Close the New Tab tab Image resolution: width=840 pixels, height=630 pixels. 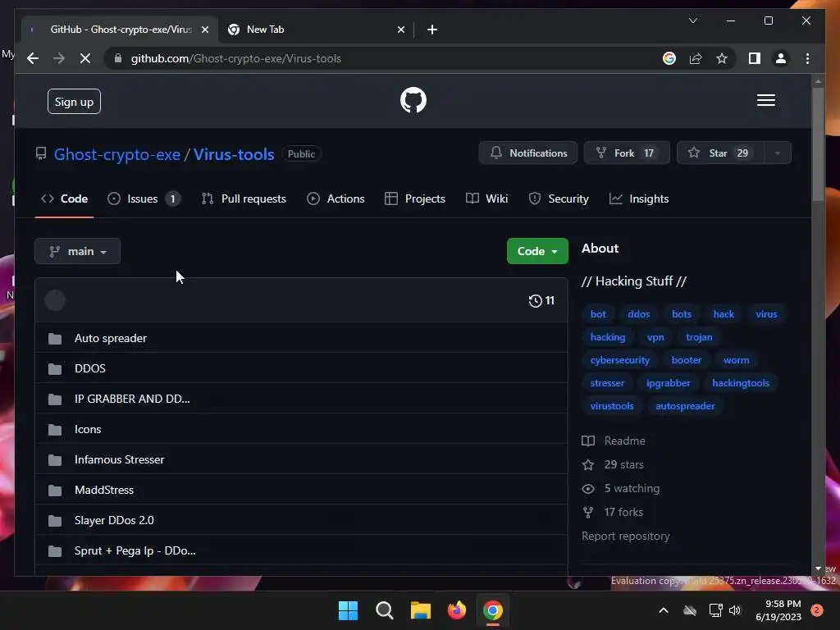tap(400, 30)
